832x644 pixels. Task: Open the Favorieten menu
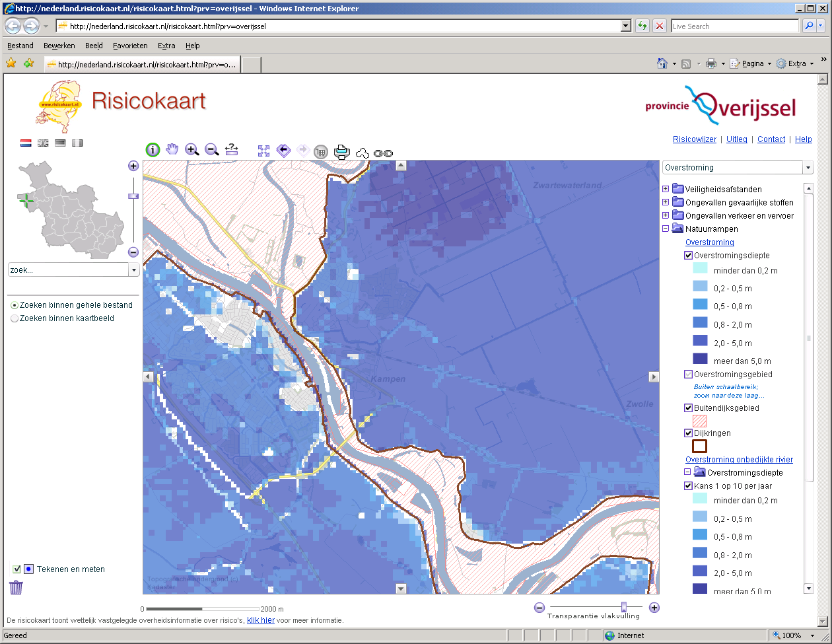[130, 46]
